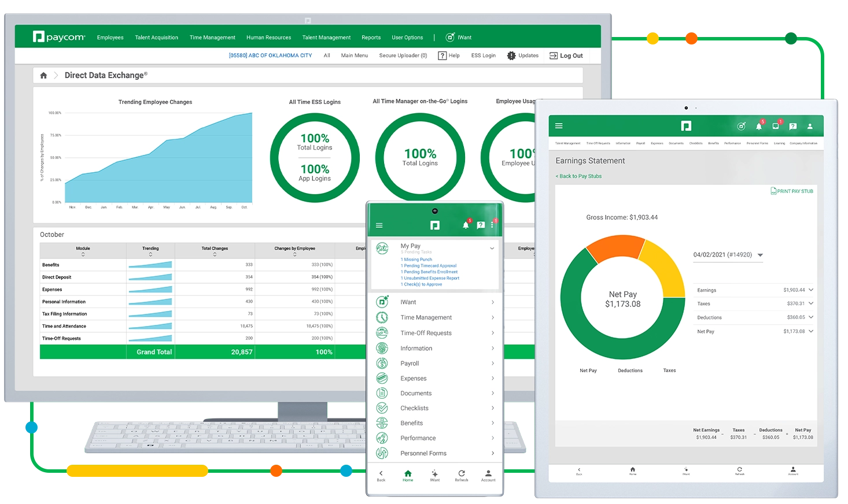This screenshot has width=848, height=504.
Task: Open the tablet account profile icon
Action: 810,126
